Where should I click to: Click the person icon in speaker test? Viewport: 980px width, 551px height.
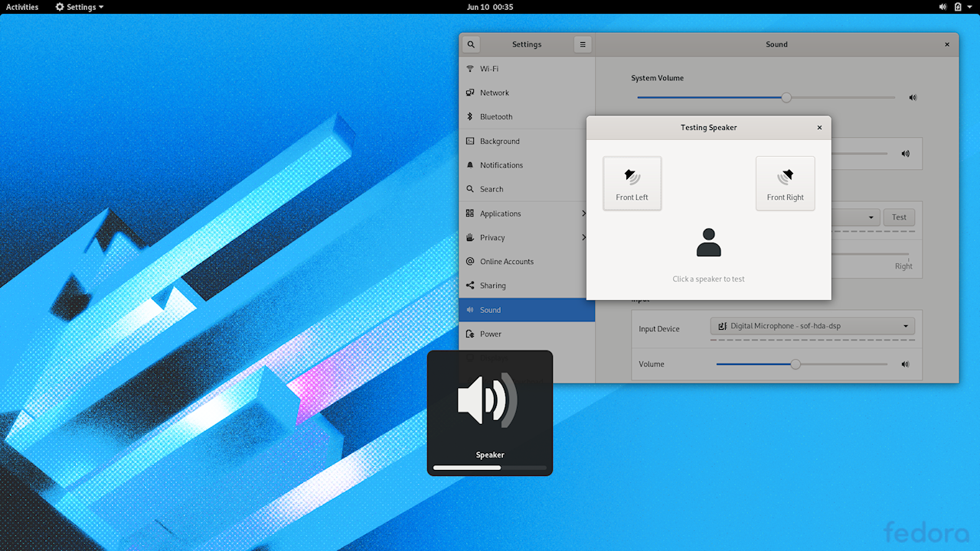click(709, 242)
